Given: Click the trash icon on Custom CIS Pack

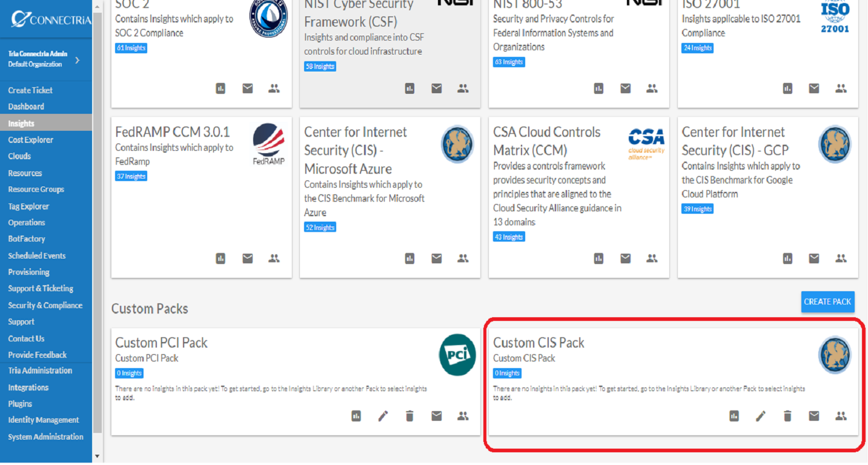Looking at the screenshot, I should pyautogui.click(x=787, y=416).
